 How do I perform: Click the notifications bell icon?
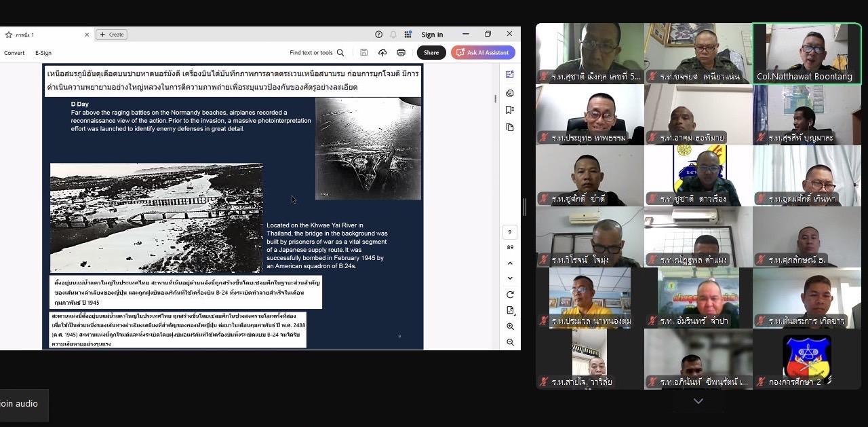pyautogui.click(x=393, y=35)
